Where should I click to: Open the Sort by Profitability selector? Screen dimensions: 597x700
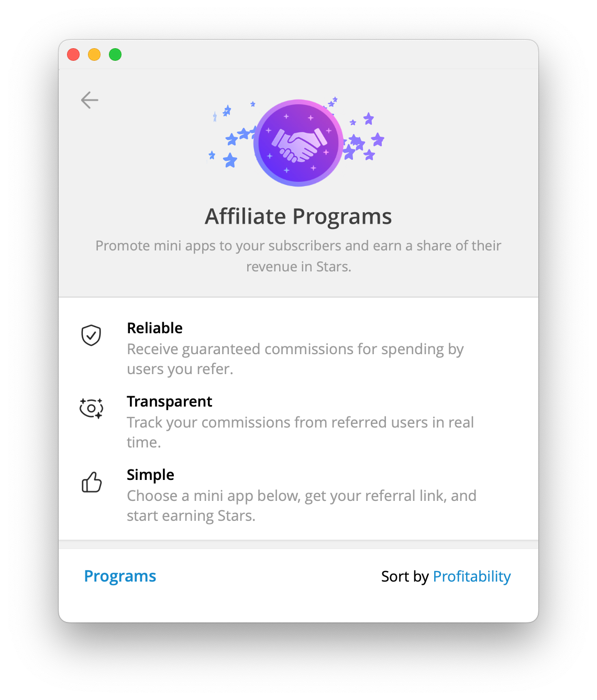[x=471, y=576]
